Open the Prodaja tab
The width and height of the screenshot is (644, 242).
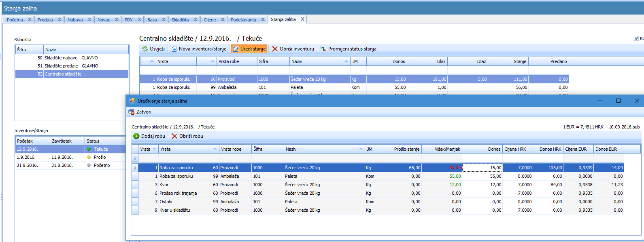[45, 19]
